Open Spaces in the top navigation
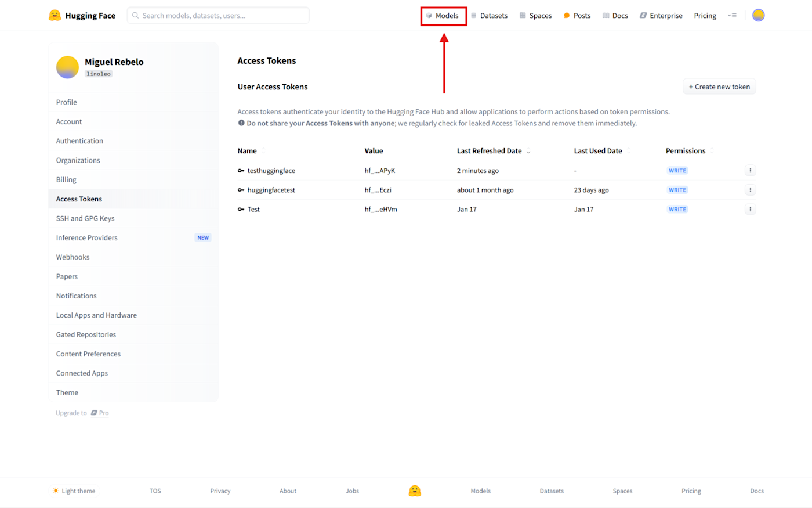The height and width of the screenshot is (508, 812). pyautogui.click(x=535, y=16)
